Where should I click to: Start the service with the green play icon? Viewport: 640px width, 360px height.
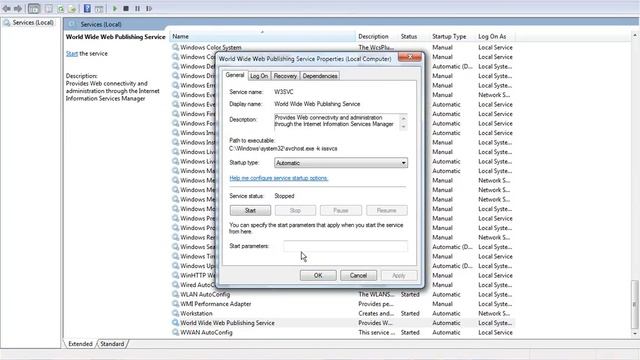(x=115, y=8)
